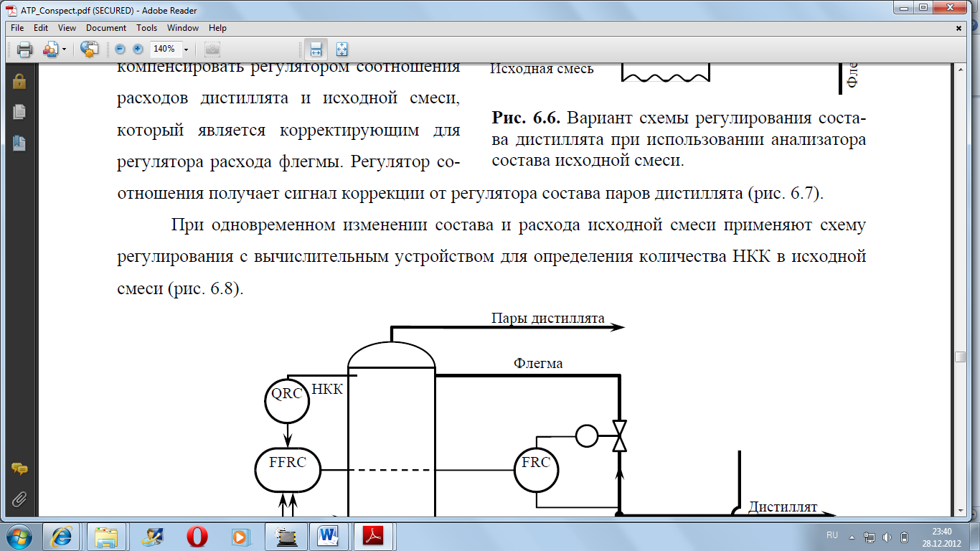Click the Collaborate icon in toolbar
Viewport: 980px width, 551px height.
pos(51,50)
